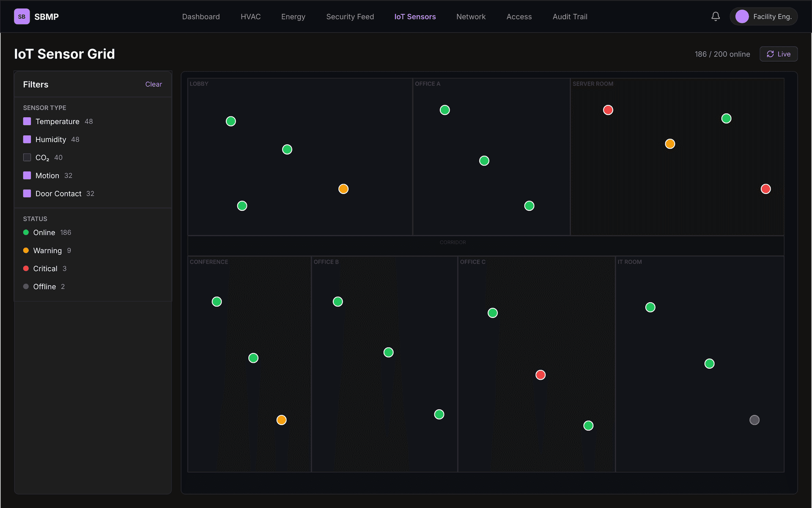Select the gray offline sensor in IT Room
812x508 pixels.
coord(754,420)
